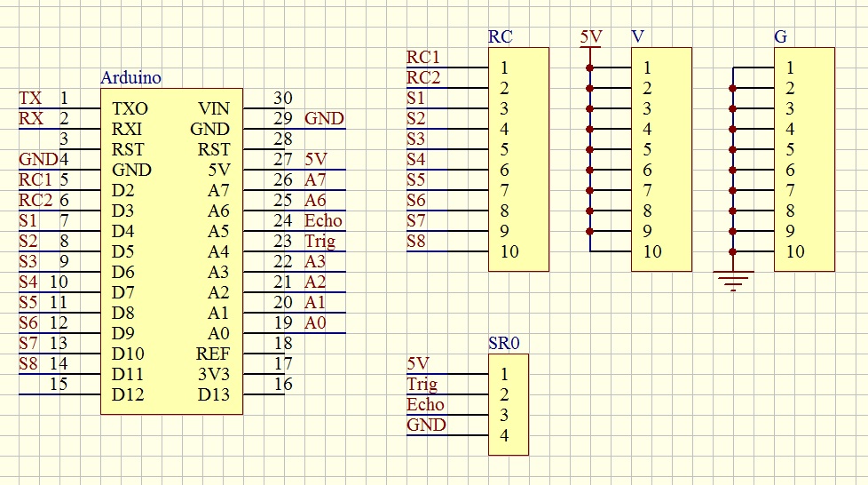Select RC1 net label on RC header pin 1
Screen dimensions: 868x485
[423, 57]
